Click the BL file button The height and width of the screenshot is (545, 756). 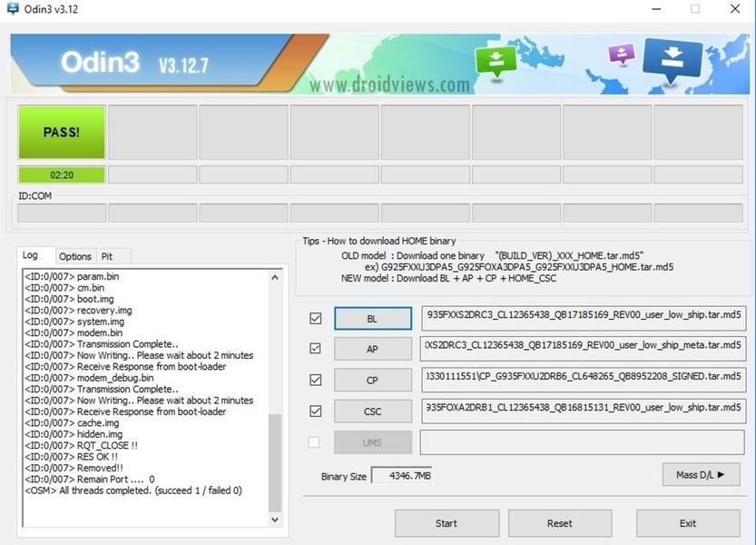point(373,319)
